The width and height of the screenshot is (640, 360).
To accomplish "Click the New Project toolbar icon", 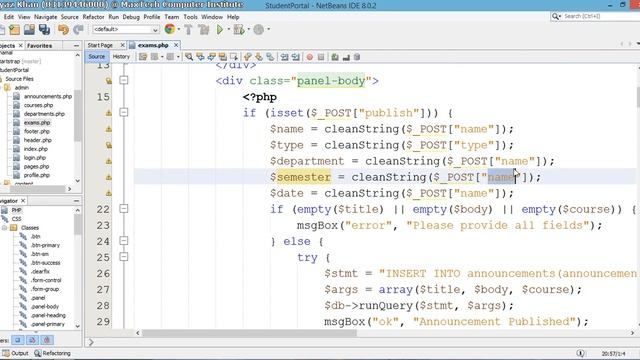I will 15,29.
